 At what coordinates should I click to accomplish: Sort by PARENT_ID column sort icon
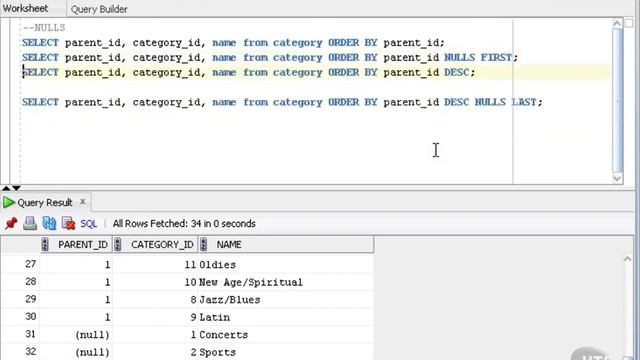[x=45, y=244]
